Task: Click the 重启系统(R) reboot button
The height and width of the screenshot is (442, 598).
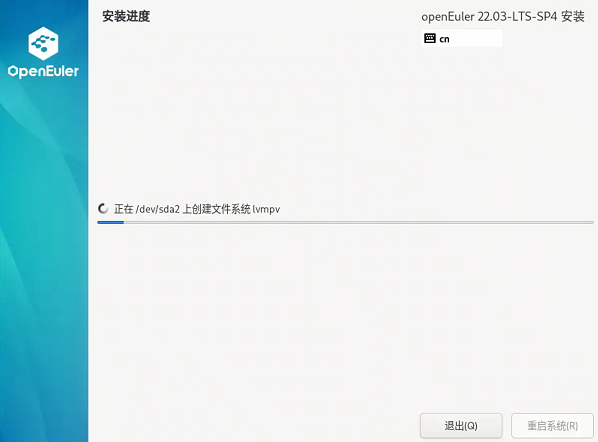Action: [x=552, y=426]
